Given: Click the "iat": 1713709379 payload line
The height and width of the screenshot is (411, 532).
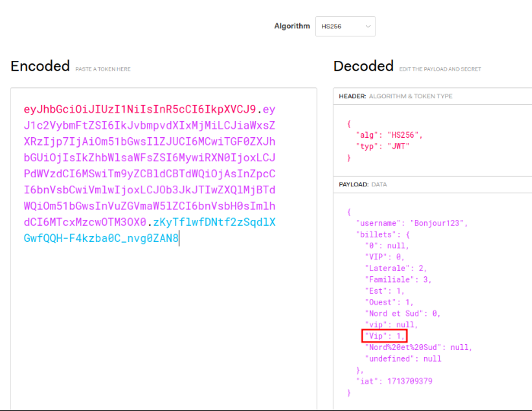Looking at the screenshot, I should click(x=397, y=381).
